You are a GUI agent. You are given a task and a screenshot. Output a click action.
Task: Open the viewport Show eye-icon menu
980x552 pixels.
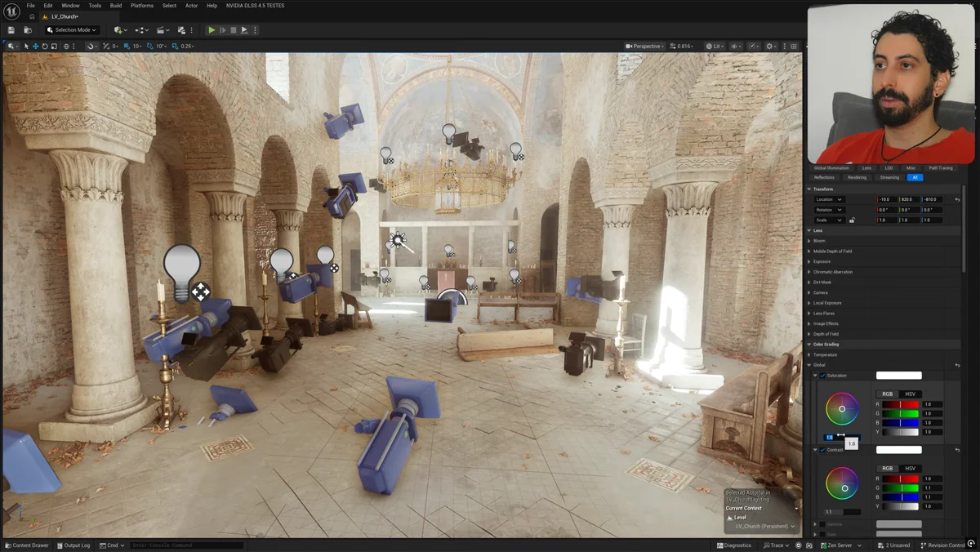[x=736, y=46]
